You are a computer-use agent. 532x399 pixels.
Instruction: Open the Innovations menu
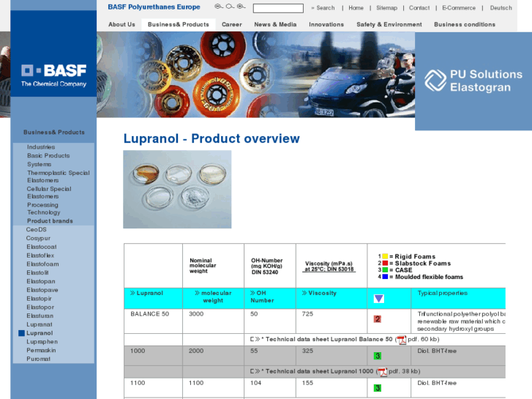coord(326,24)
